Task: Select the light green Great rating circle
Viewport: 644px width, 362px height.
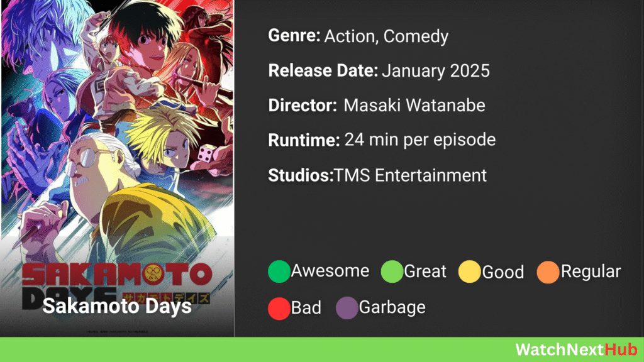Action: pos(392,271)
